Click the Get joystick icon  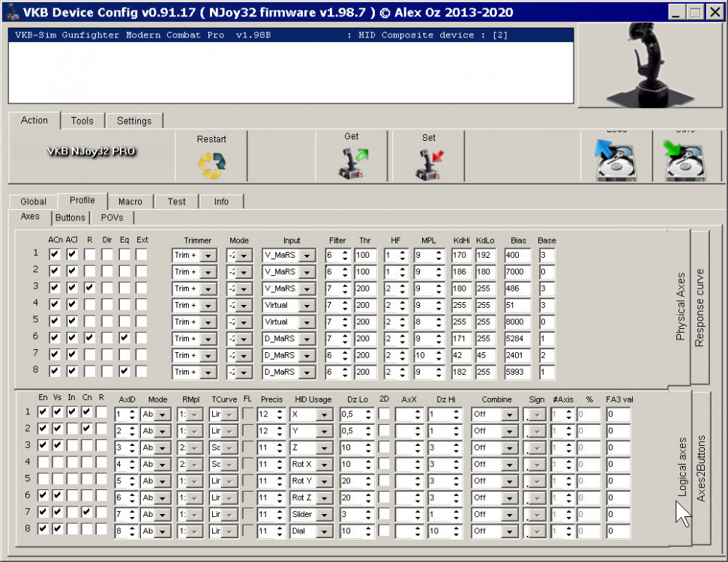coord(352,164)
